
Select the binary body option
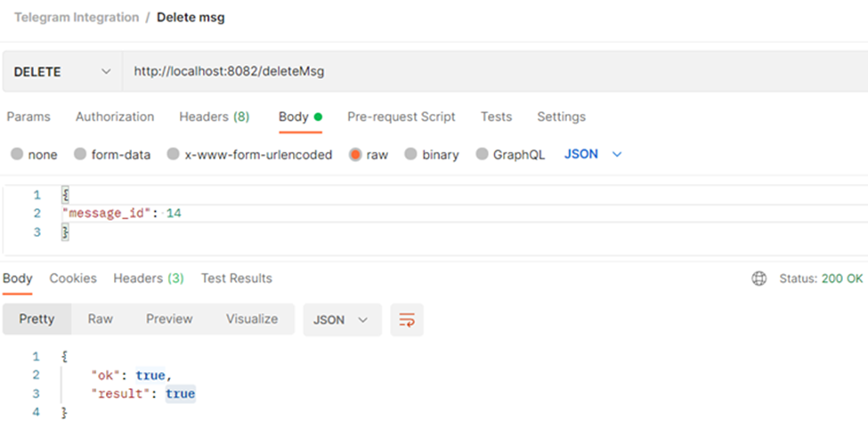click(x=410, y=154)
